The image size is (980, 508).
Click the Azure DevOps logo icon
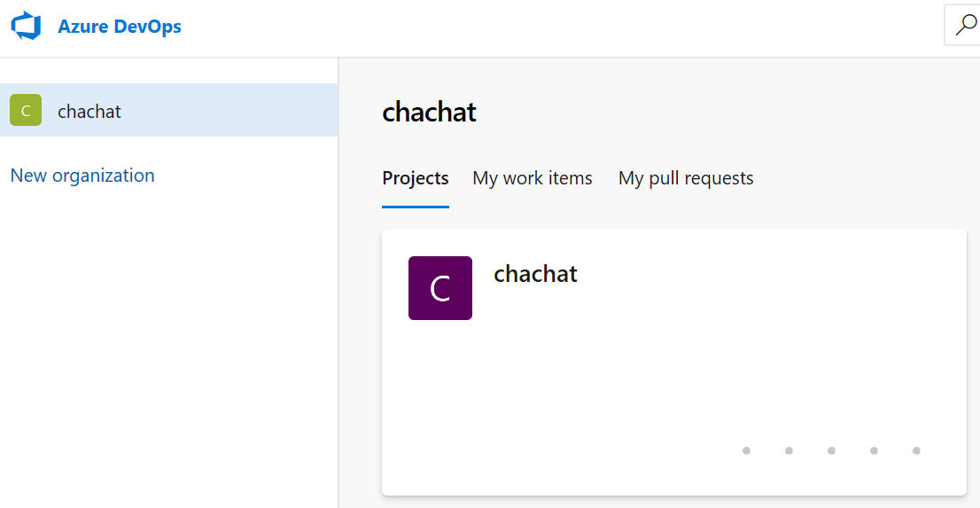[26, 27]
